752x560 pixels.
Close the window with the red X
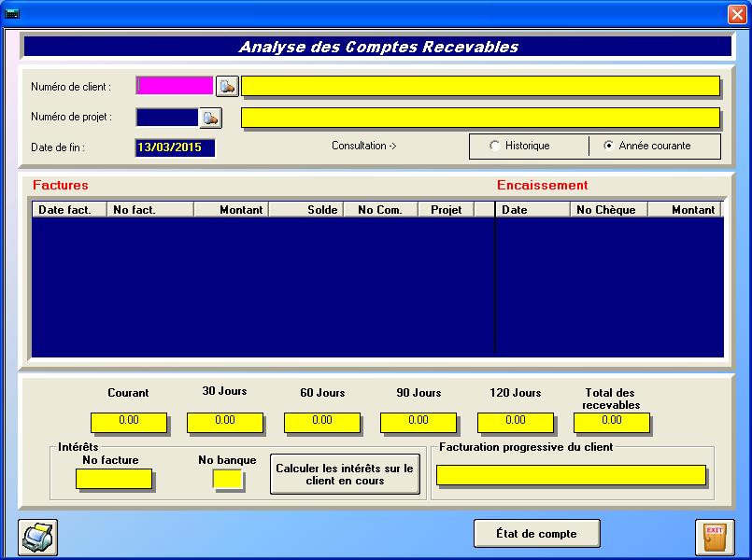click(736, 14)
